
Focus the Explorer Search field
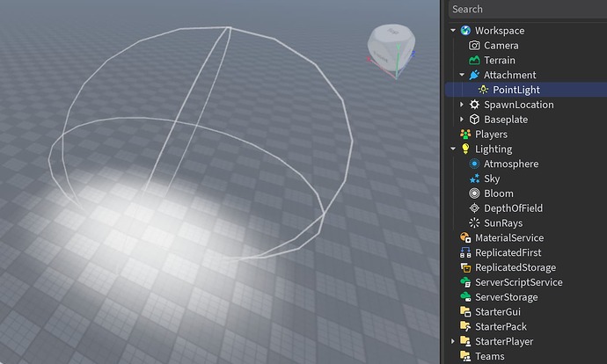click(528, 10)
